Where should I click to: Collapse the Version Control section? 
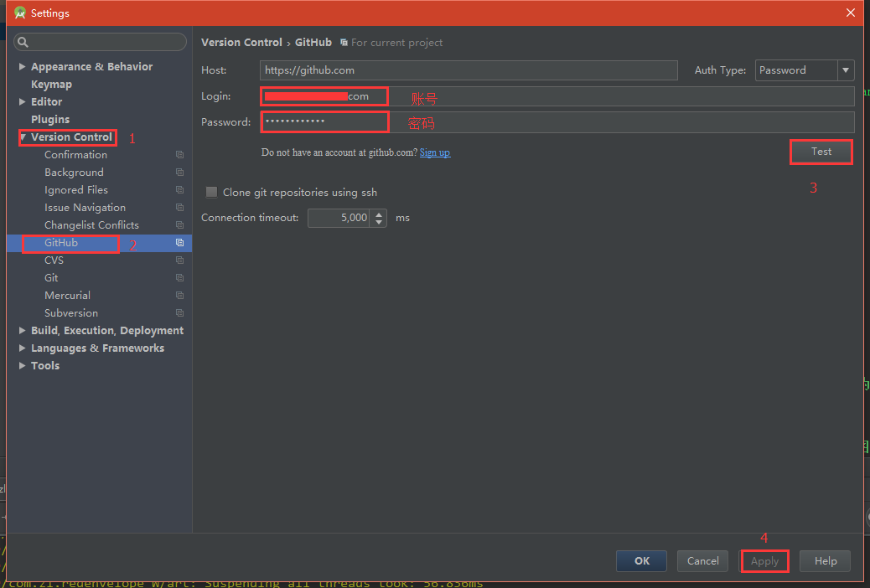tap(23, 137)
